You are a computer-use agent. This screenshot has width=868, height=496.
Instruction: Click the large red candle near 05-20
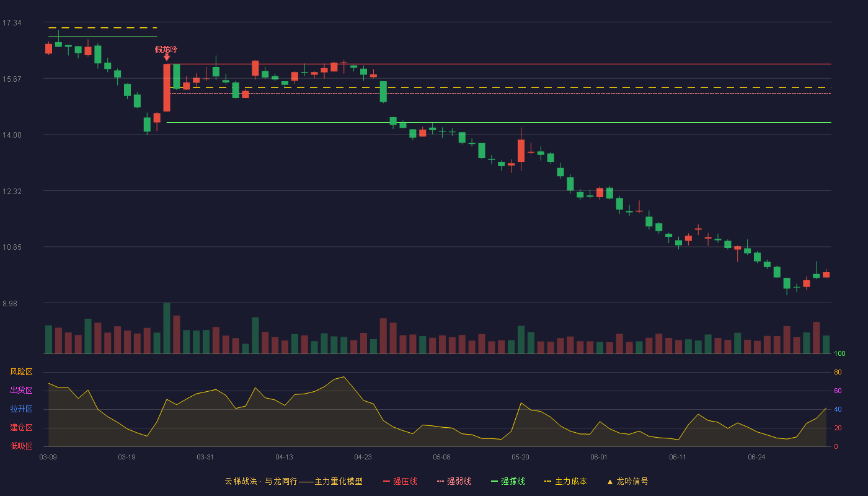[521, 151]
